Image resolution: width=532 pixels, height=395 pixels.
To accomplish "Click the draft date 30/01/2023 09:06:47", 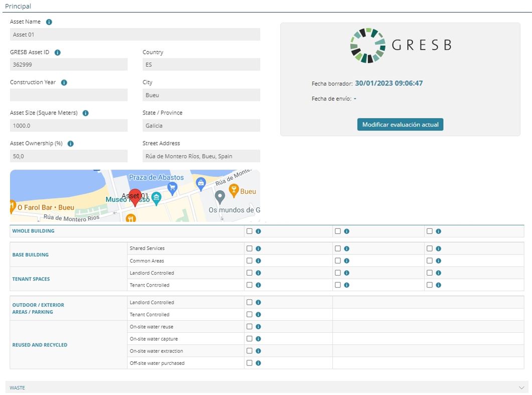I will (x=389, y=83).
